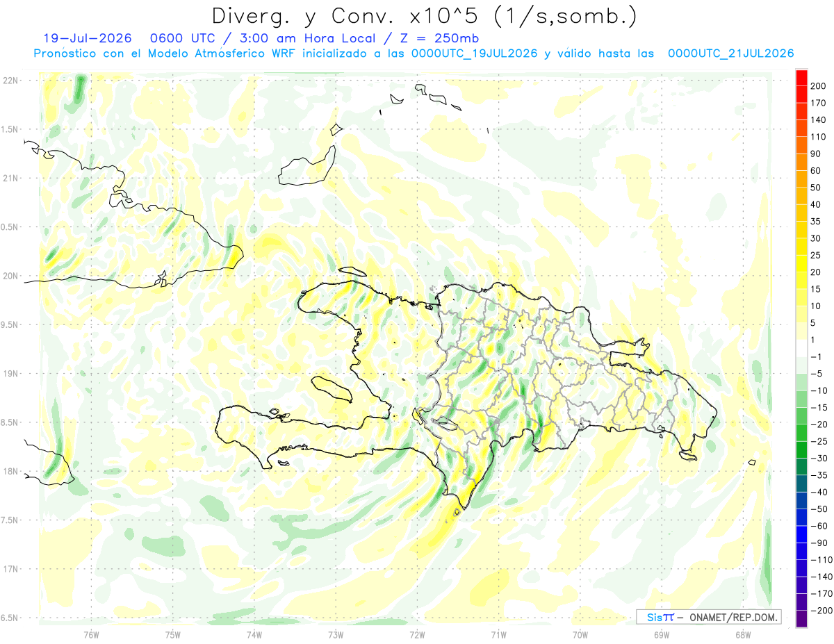Click the '18N' latitude label
This screenshot has width=834, height=644.
click(10, 472)
